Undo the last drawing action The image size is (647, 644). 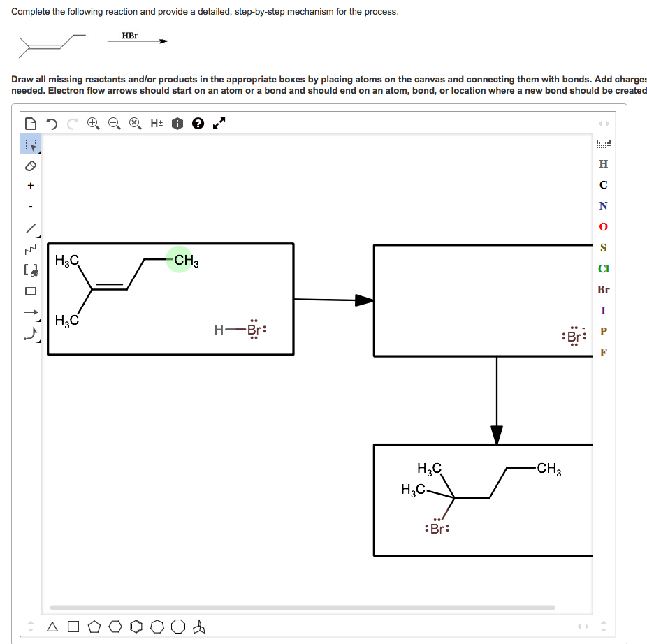pos(52,124)
